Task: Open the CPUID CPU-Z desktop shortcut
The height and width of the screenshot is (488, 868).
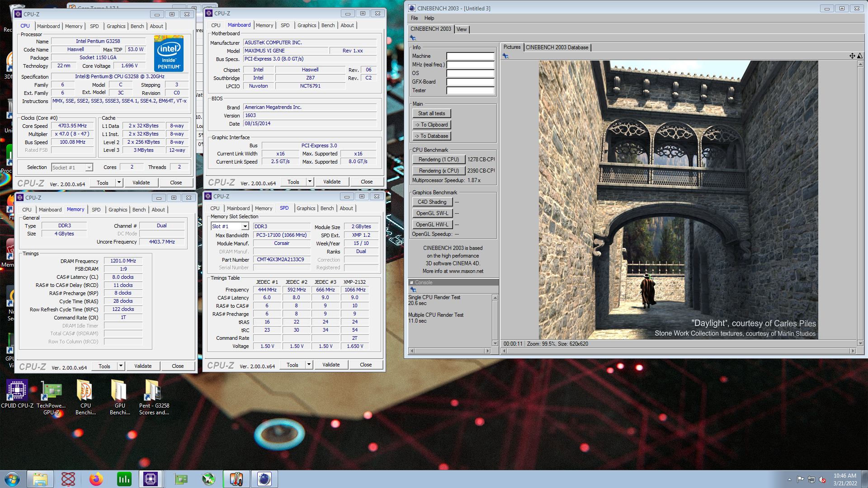Action: (17, 394)
